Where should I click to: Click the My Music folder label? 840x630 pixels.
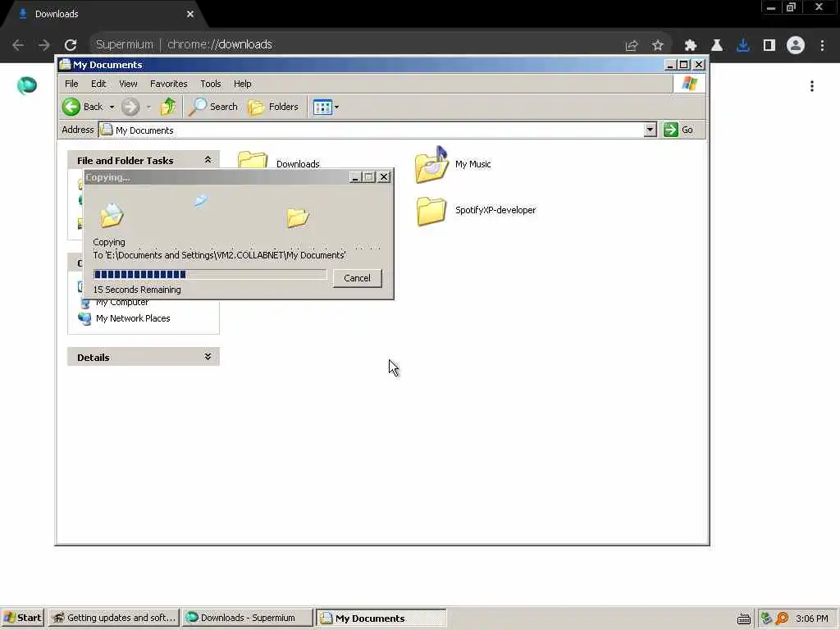(x=472, y=164)
